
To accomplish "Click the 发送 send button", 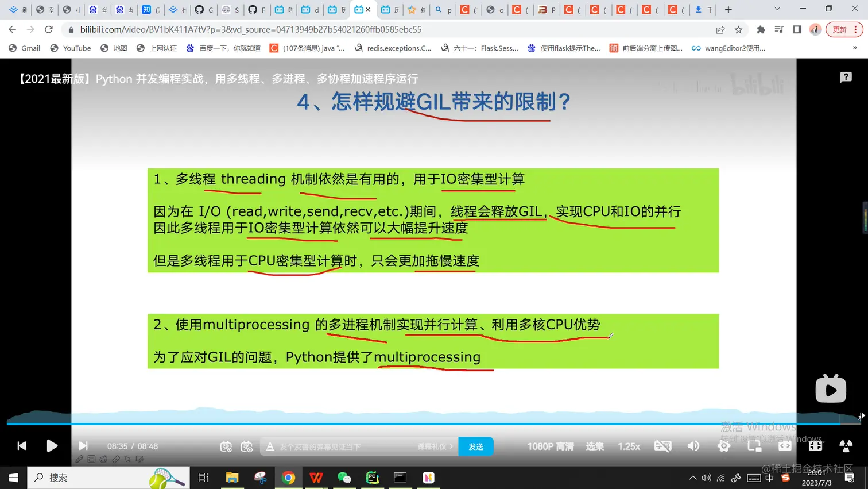I will coord(476,446).
